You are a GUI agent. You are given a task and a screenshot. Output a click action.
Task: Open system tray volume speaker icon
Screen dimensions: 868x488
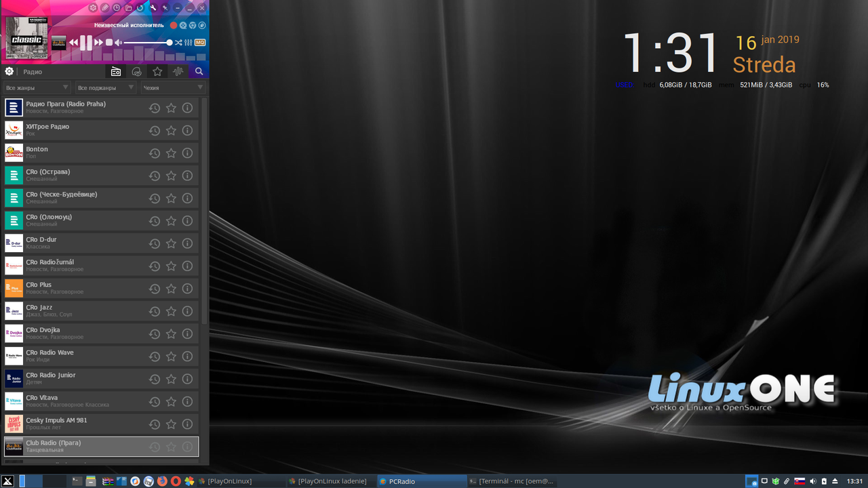click(812, 481)
